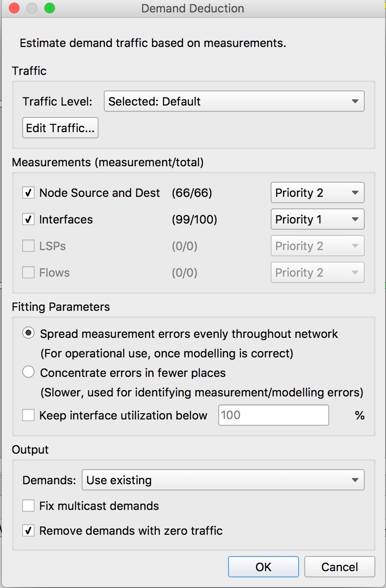Click the Flows measurement checkbox
Viewport: 386px width, 588px height.
coord(28,273)
